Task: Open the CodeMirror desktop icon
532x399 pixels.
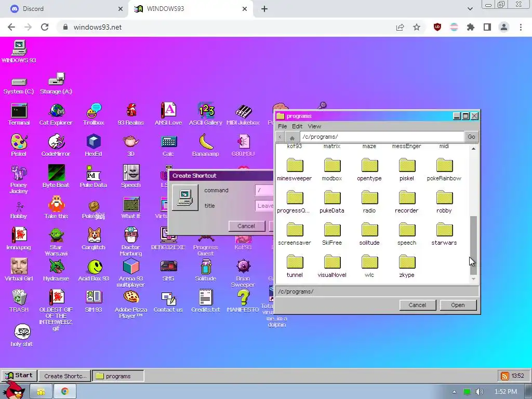Action: tap(56, 145)
